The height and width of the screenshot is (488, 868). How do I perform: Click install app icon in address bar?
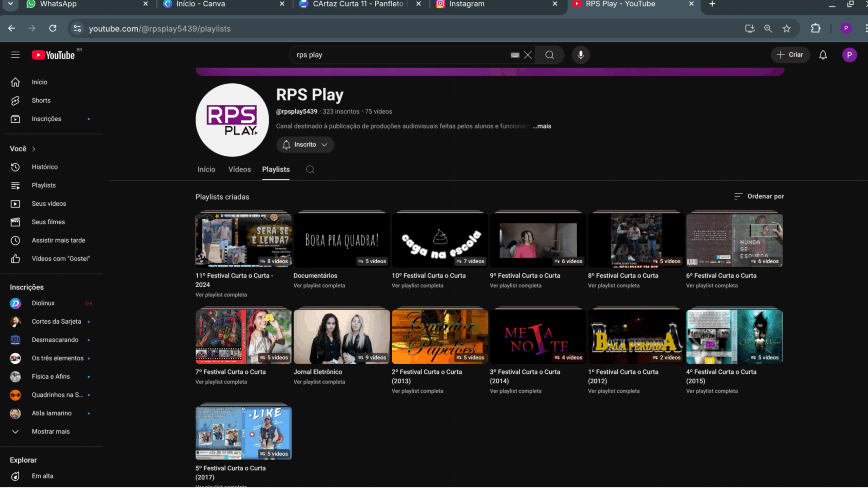750,28
